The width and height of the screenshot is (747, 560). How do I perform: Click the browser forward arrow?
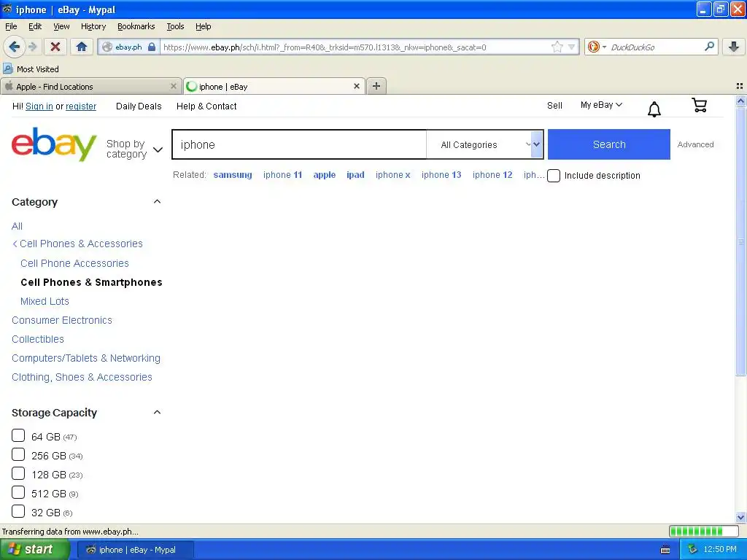point(33,47)
